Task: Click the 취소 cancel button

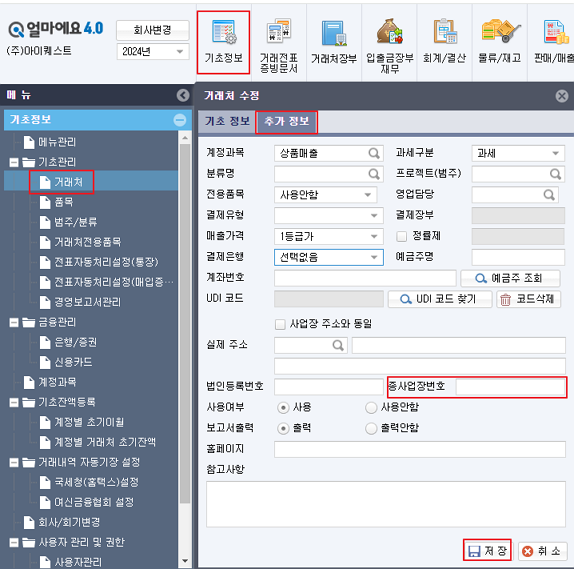Action: tap(543, 551)
